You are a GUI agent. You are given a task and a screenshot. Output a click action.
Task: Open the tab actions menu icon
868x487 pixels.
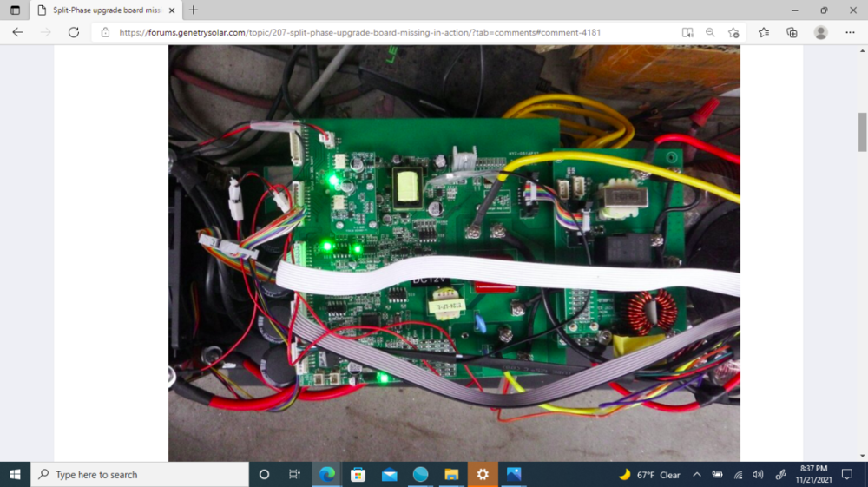coord(15,10)
